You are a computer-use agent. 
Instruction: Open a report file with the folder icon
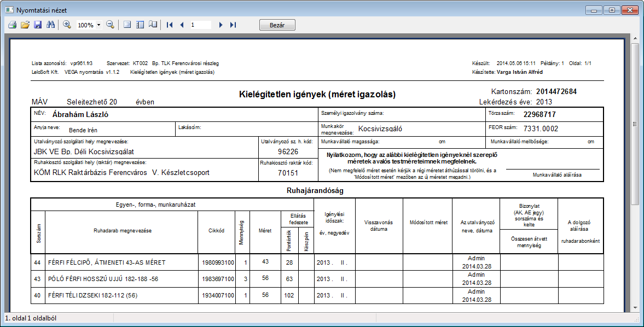point(25,25)
